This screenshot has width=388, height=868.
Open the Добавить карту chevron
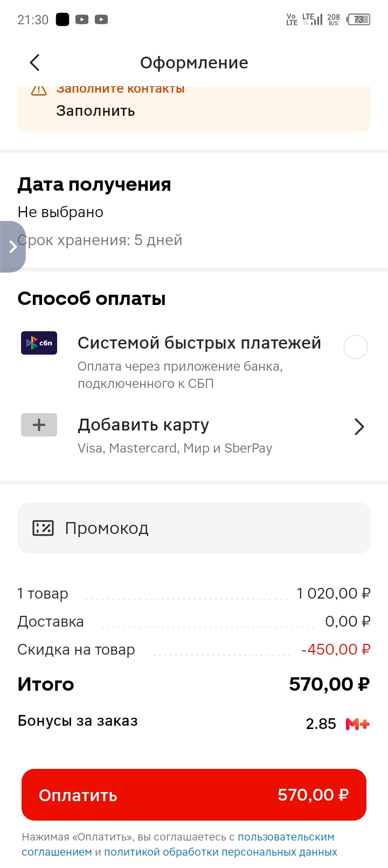pos(359,427)
